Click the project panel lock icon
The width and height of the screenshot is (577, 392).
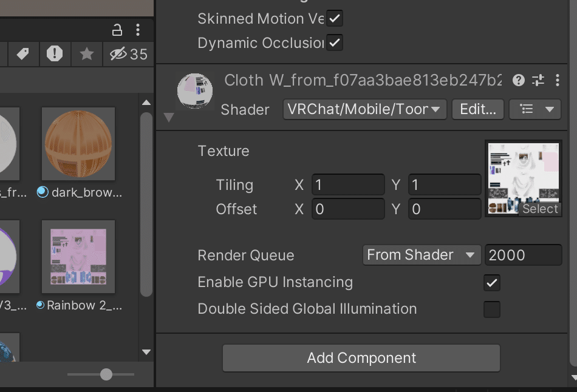click(117, 29)
